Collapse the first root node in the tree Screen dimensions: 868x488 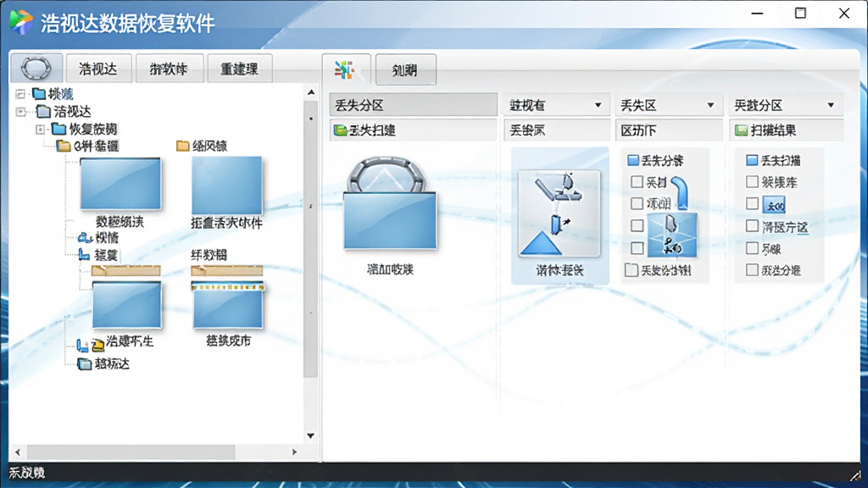click(20, 94)
